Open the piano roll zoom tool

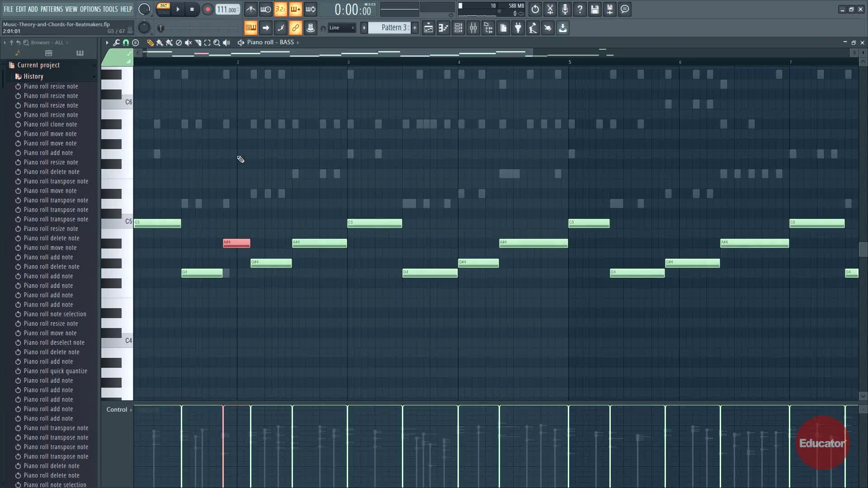(x=217, y=42)
